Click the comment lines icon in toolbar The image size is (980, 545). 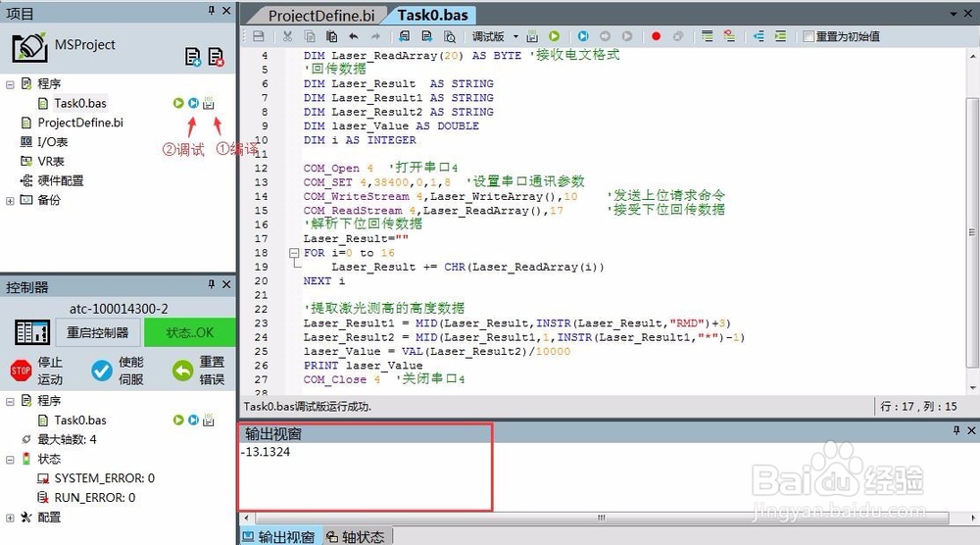click(707, 36)
